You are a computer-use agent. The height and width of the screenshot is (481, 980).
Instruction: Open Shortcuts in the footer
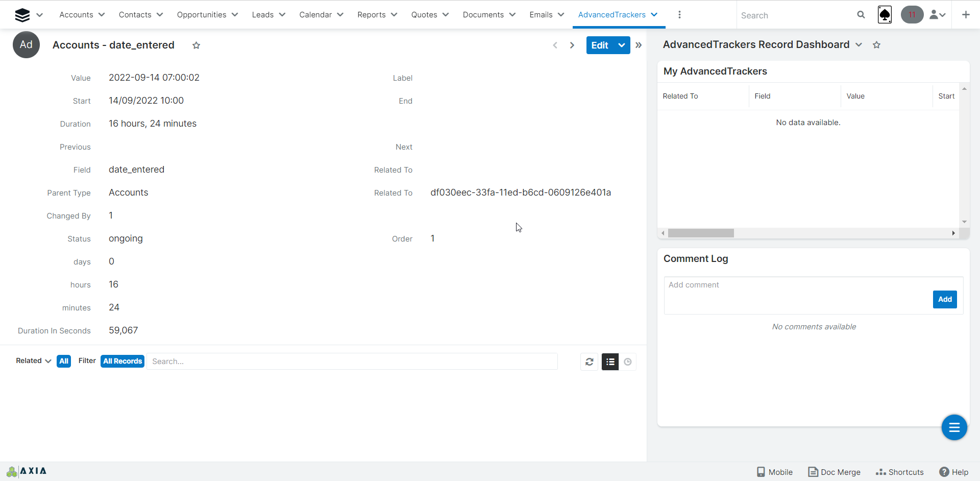click(x=900, y=472)
